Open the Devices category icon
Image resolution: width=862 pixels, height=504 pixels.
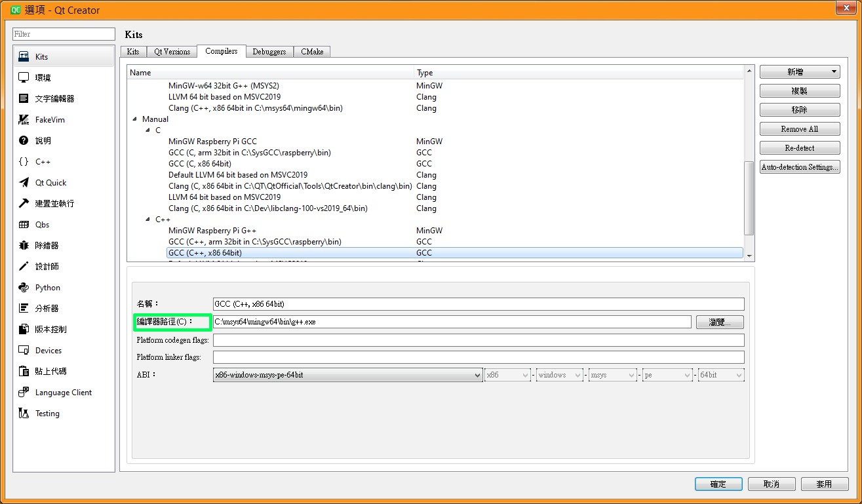[x=24, y=351]
